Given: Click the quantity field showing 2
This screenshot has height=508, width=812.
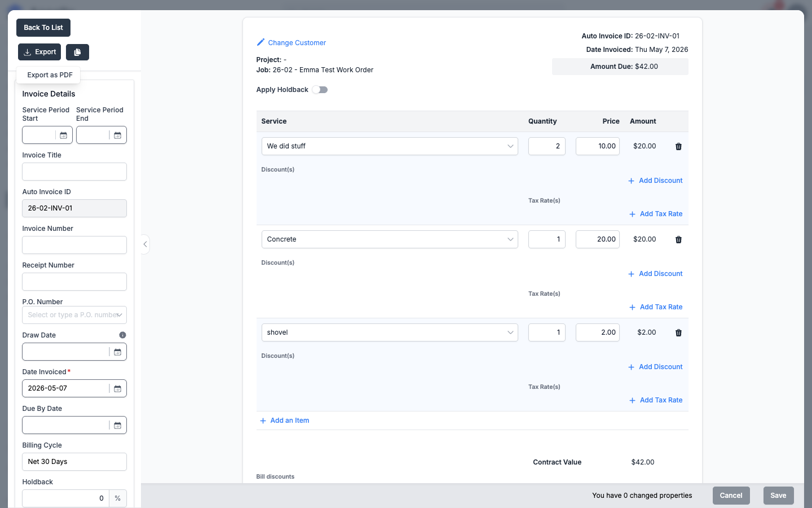Looking at the screenshot, I should click(x=547, y=146).
